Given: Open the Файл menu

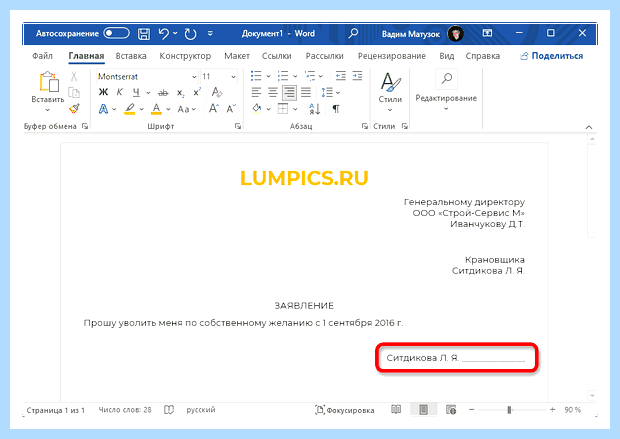Looking at the screenshot, I should [42, 56].
